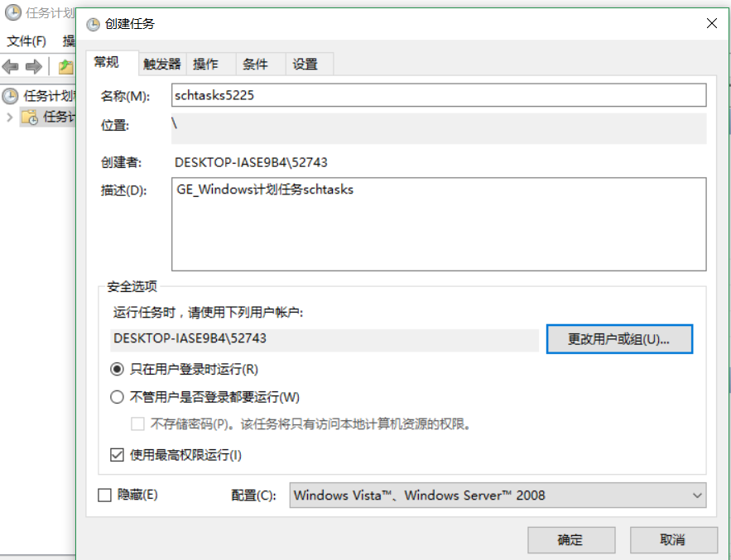Screen dimensions: 731x560
Task: Click the user account field DESKTOP-IASE9B4\52743
Action: coord(325,338)
